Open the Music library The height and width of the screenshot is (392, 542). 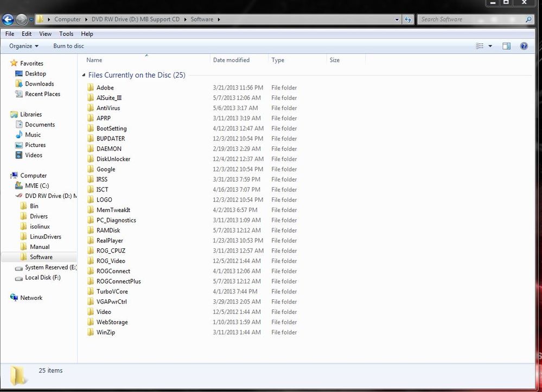click(28, 134)
